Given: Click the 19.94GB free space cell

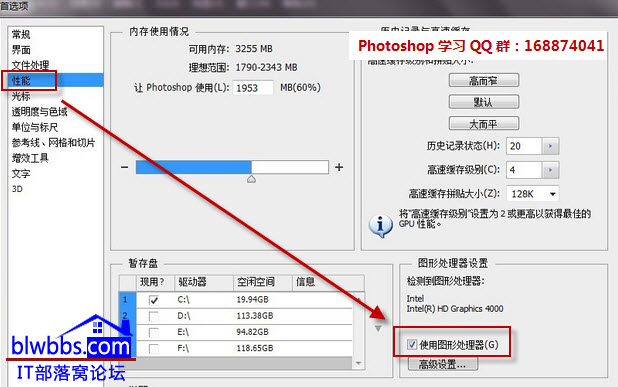Looking at the screenshot, I should pyautogui.click(x=252, y=300).
